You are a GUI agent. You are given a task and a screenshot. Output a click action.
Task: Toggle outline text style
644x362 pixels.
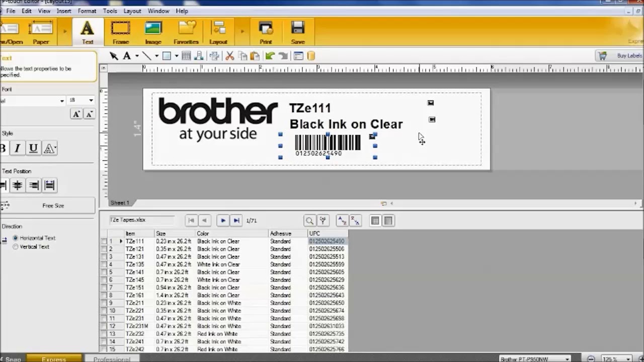pos(49,148)
